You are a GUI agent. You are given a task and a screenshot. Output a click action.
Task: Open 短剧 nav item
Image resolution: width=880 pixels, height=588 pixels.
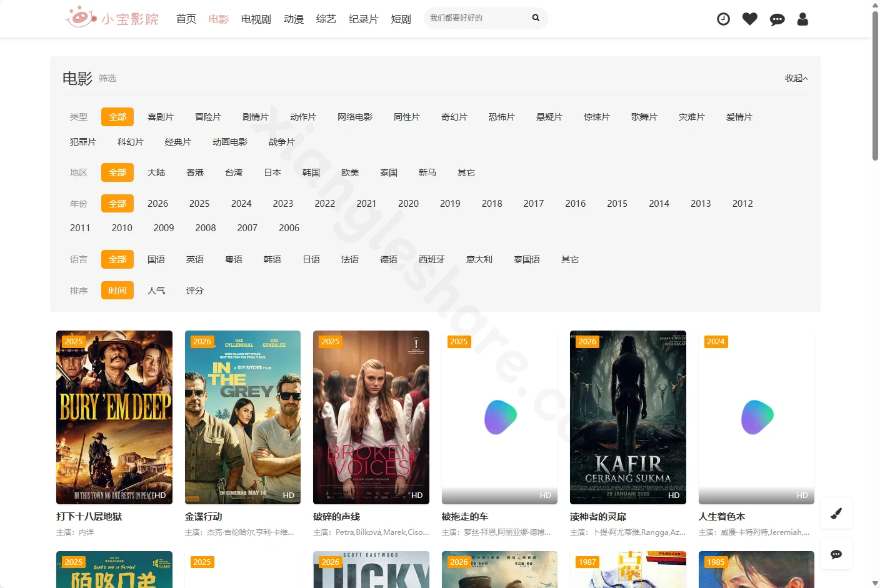(x=401, y=19)
